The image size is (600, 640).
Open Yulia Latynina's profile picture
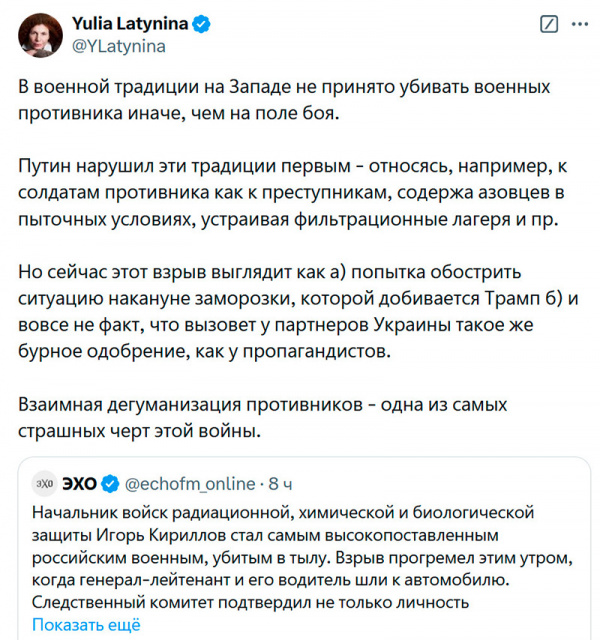(x=42, y=34)
